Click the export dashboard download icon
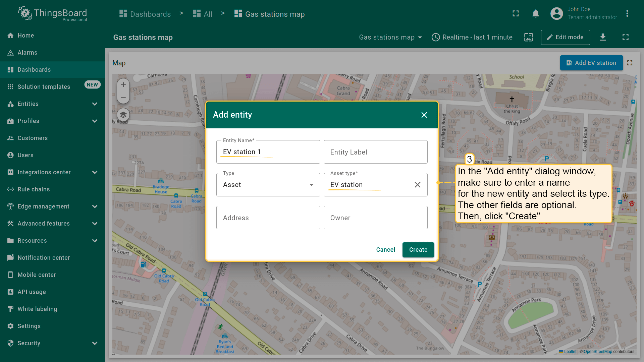Viewport: 644px width, 362px height. tap(603, 37)
